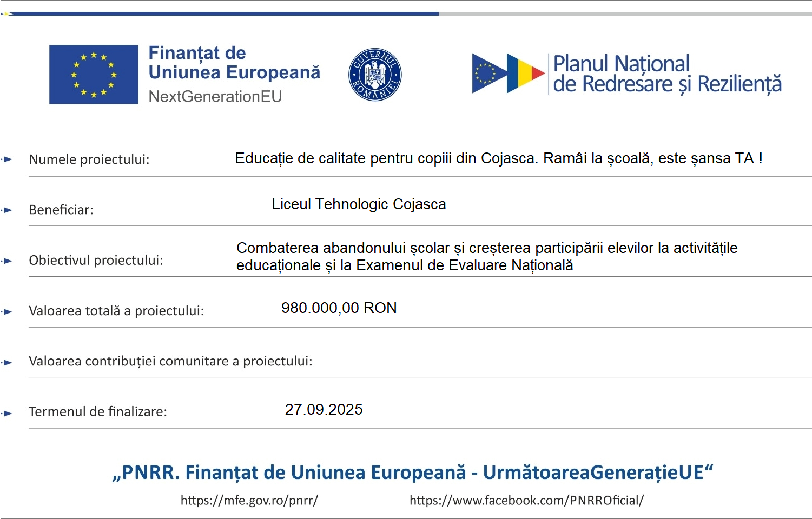Image resolution: width=812 pixels, height=519 pixels.
Task: Click the arrow bullet beside Numele proiectului
Action: [x=6, y=159]
